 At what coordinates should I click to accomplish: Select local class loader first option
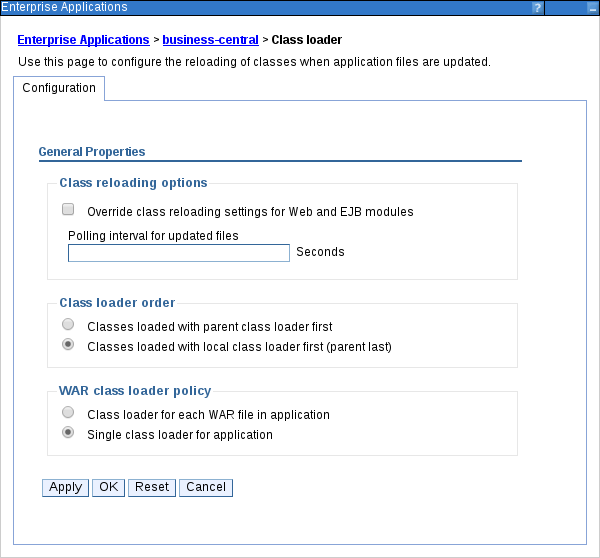click(x=68, y=345)
